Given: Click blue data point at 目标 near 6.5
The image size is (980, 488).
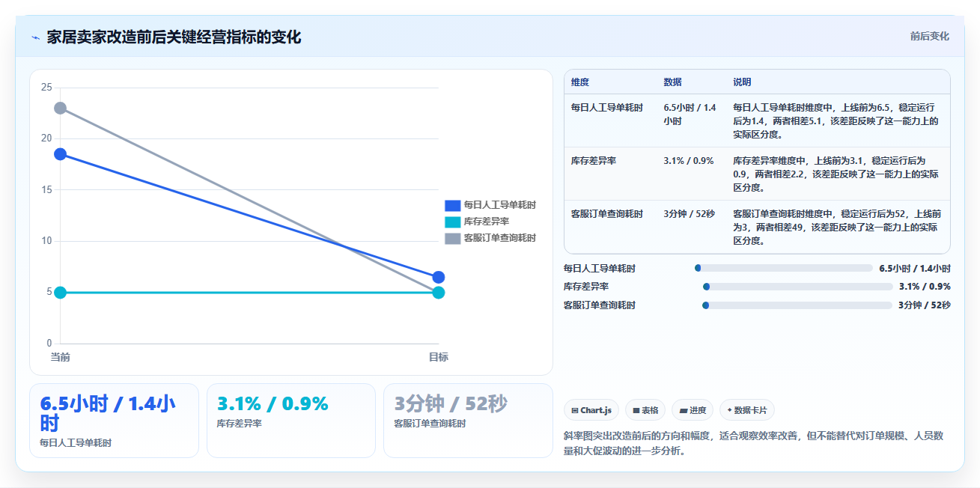Looking at the screenshot, I should click(x=439, y=277).
